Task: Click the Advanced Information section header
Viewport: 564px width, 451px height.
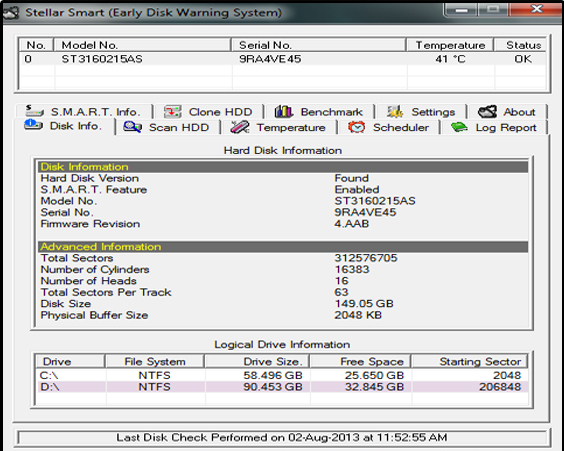Action: click(x=283, y=247)
